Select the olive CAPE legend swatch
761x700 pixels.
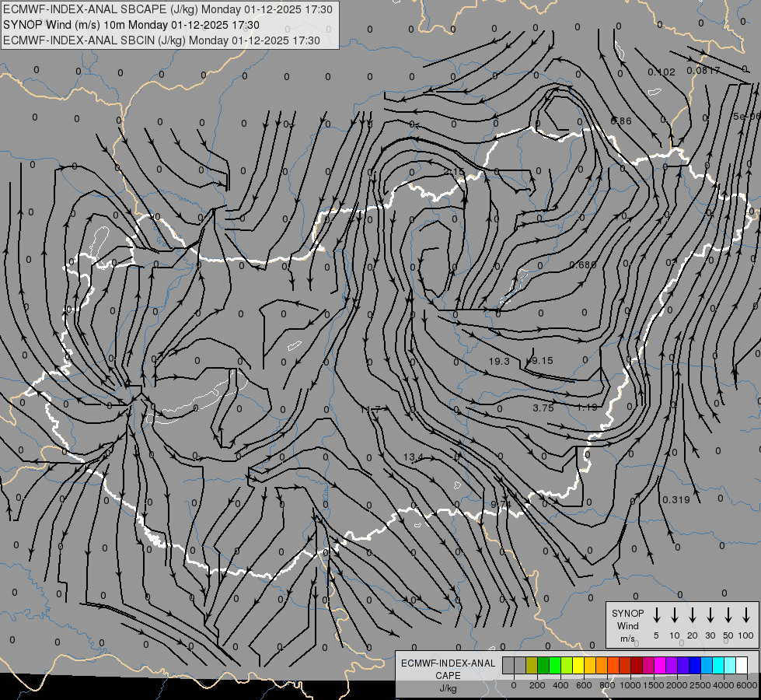532,665
